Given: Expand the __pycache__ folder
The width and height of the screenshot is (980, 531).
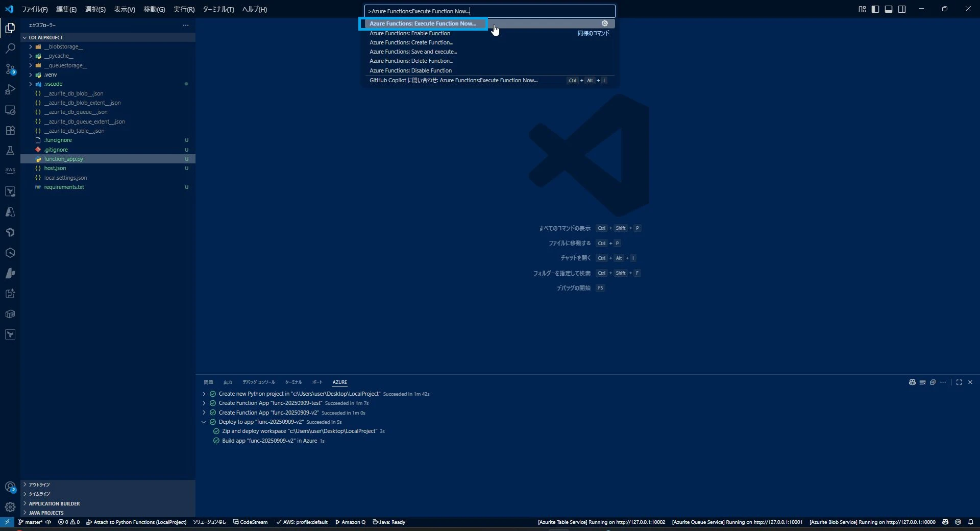Looking at the screenshot, I should pyautogui.click(x=108, y=56).
